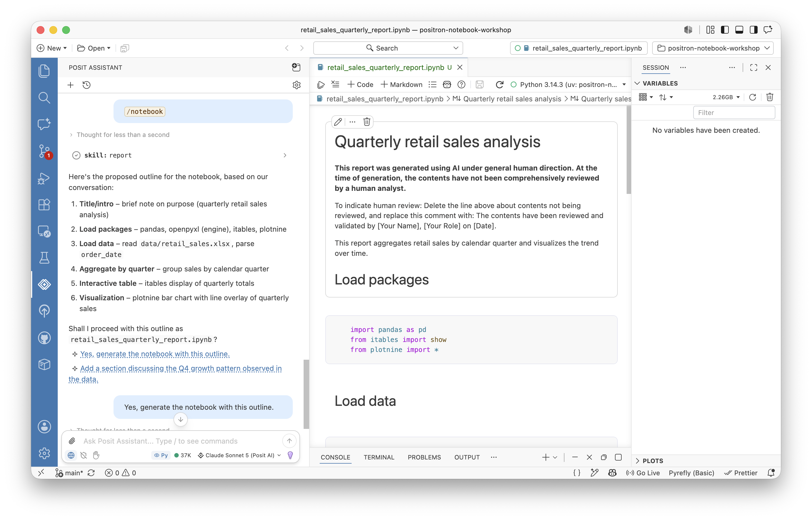
Task: Expand the Search bar dropdown arrow
Action: [456, 48]
